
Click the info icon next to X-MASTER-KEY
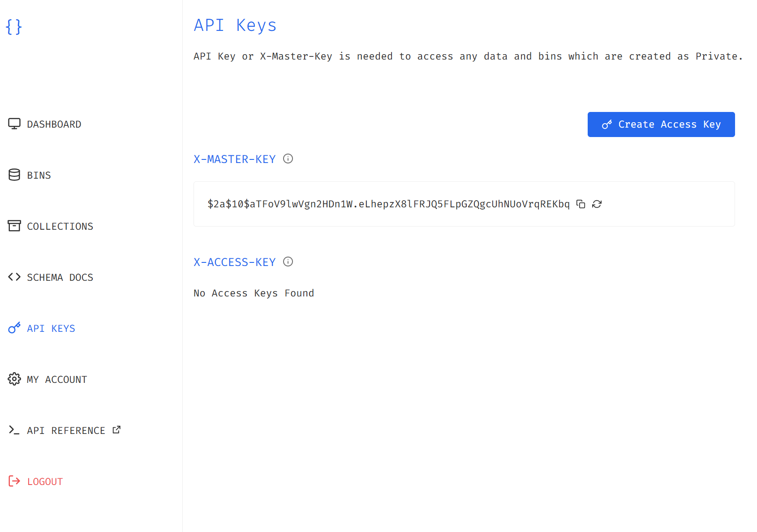pyautogui.click(x=288, y=159)
